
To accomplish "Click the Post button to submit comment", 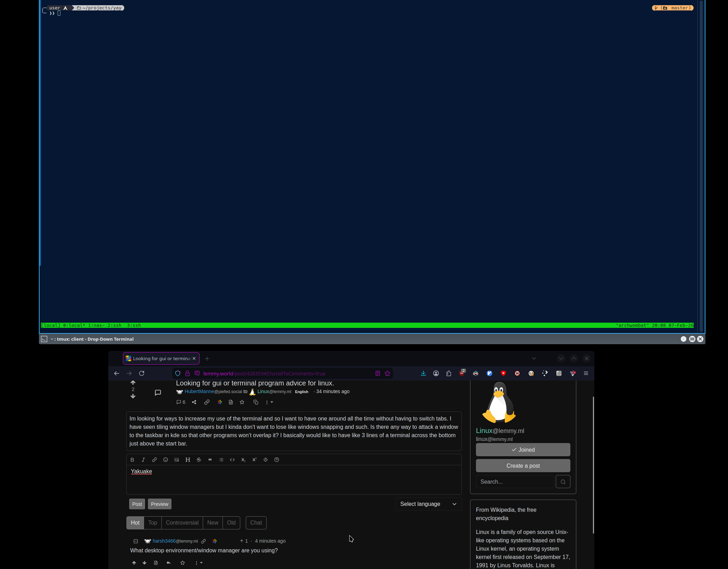I will tap(137, 504).
